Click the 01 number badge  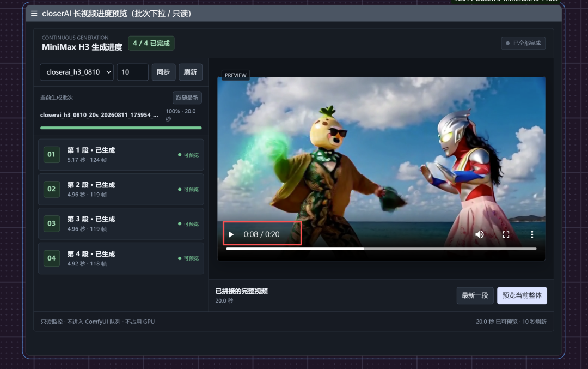pyautogui.click(x=51, y=154)
